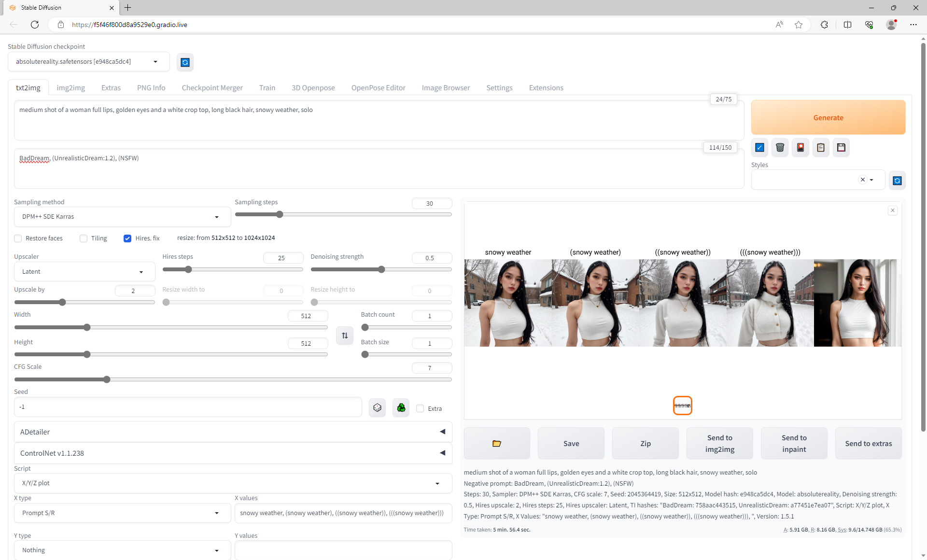Open the X type Prompt S/R dropdown

tap(122, 513)
